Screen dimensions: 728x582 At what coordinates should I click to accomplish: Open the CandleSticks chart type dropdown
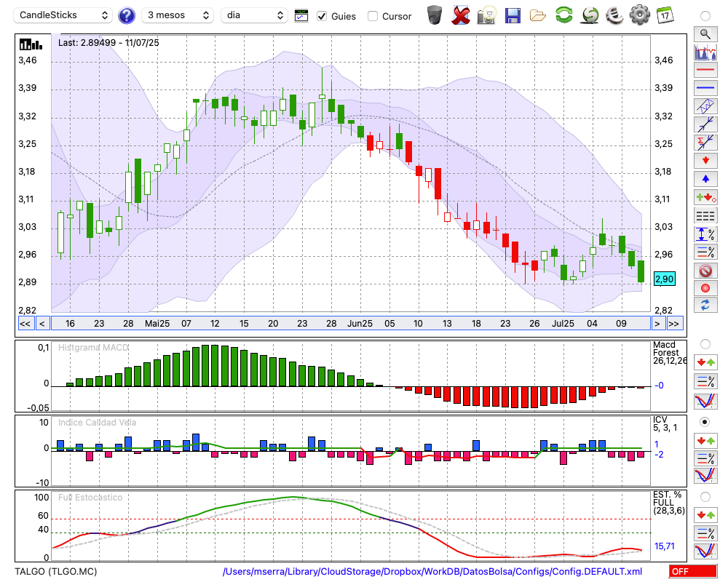(x=63, y=15)
